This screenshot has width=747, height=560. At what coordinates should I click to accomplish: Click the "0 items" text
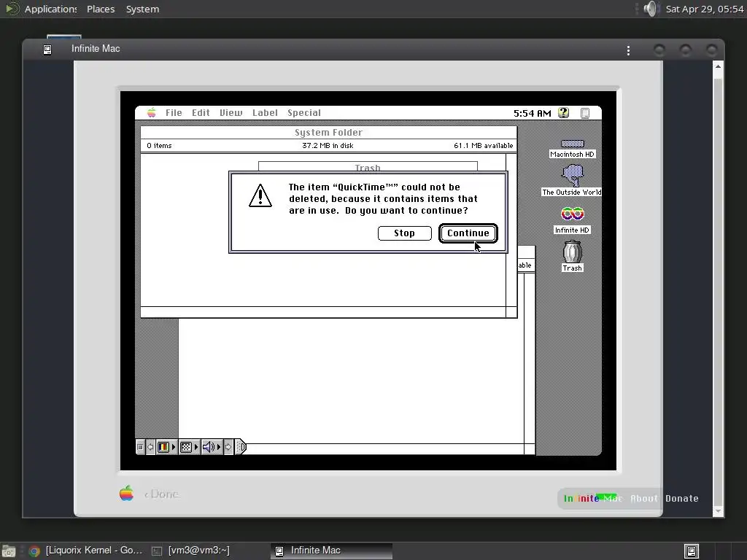point(159,146)
